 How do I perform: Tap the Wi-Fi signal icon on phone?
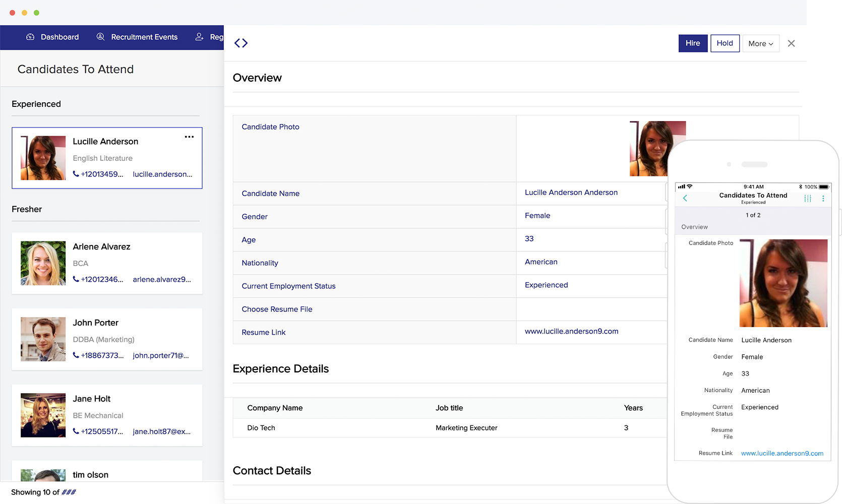pos(690,186)
